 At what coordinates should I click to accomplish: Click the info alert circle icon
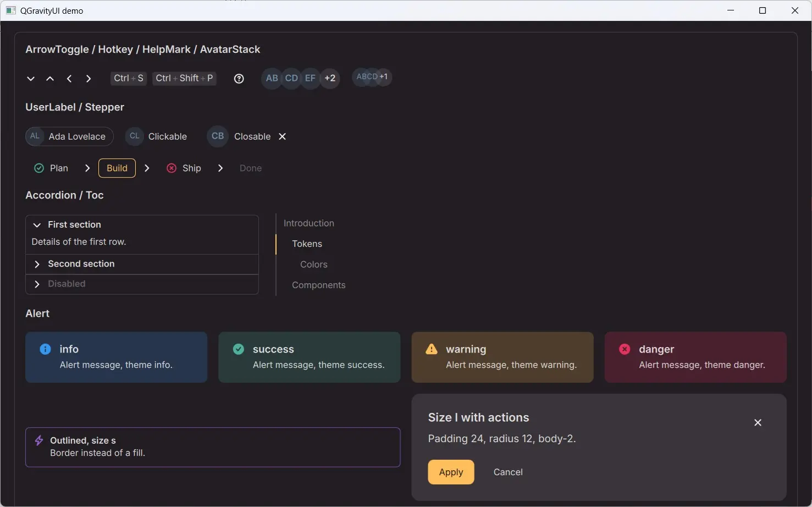tap(45, 349)
